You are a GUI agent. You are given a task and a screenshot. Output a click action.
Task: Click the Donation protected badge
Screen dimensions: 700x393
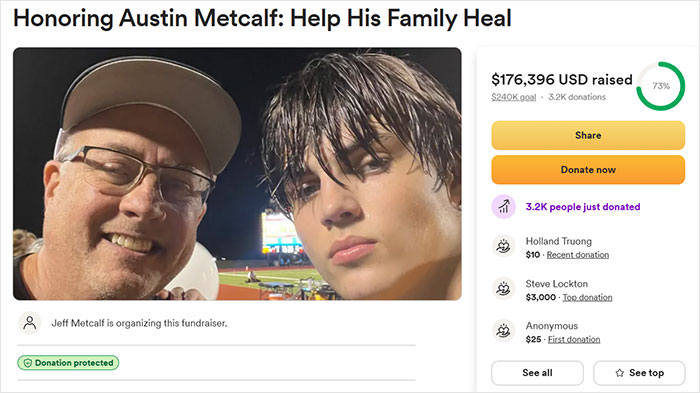click(x=68, y=363)
